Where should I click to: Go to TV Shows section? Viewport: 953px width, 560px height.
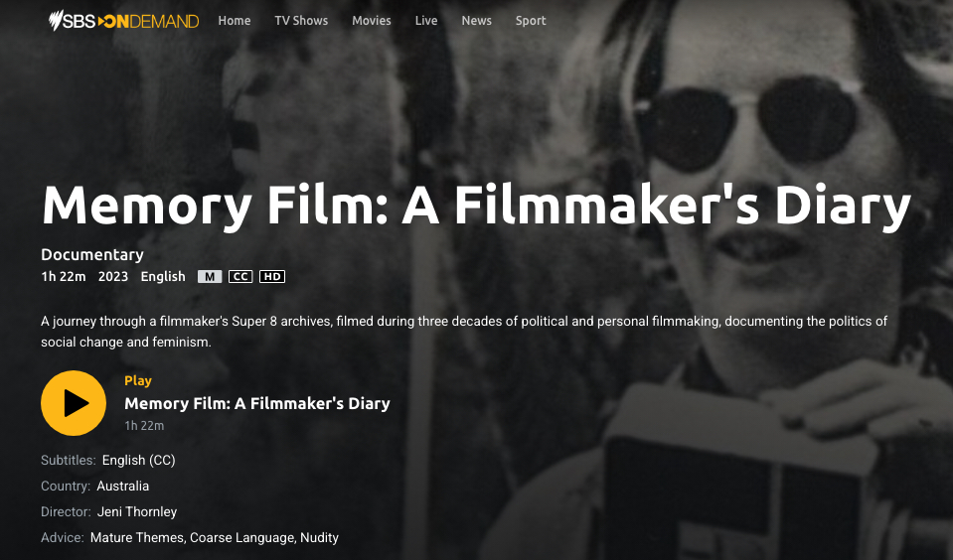click(301, 21)
